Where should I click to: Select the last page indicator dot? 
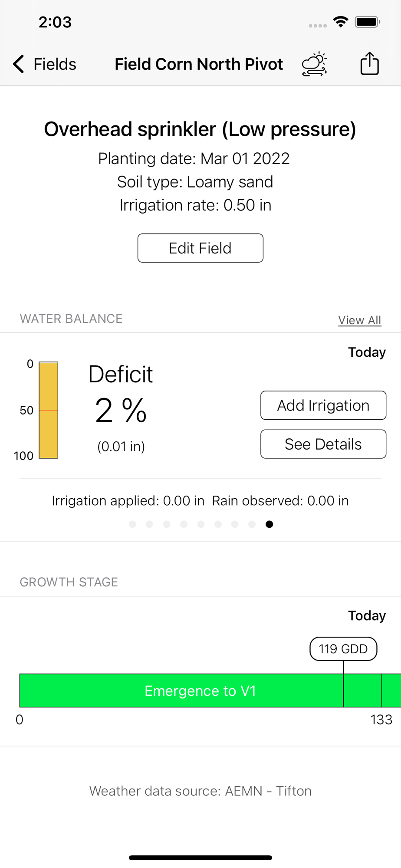(269, 524)
